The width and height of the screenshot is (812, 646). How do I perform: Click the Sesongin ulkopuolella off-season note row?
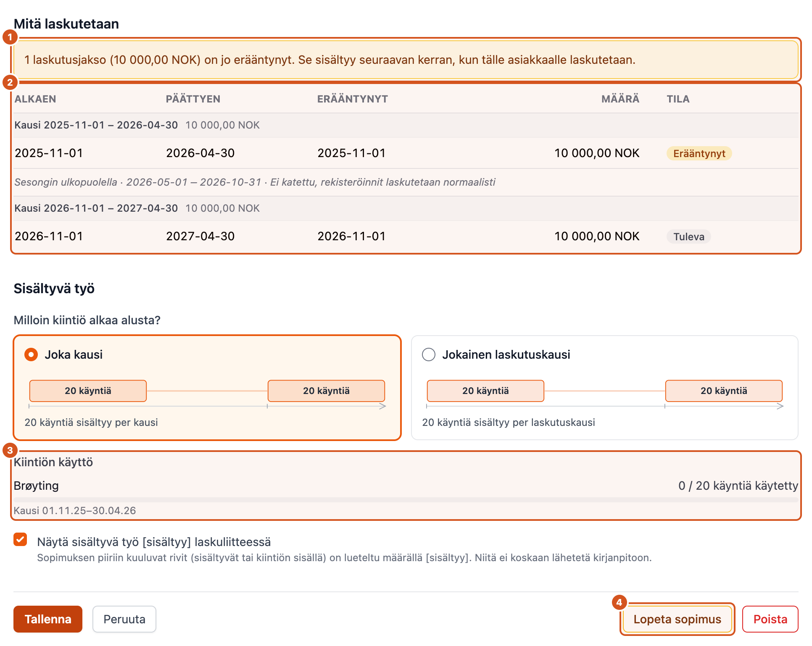(406, 182)
